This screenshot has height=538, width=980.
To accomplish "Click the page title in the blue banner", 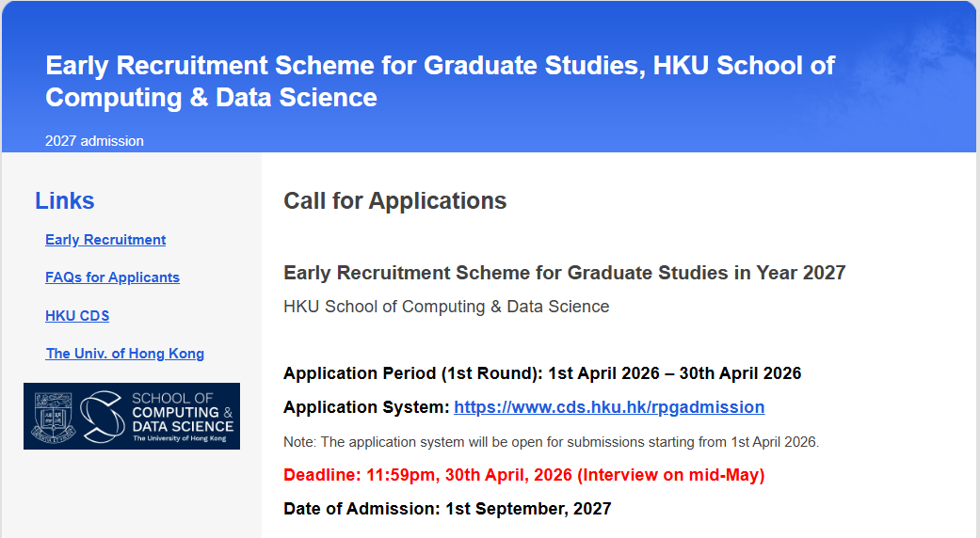I will 440,81.
